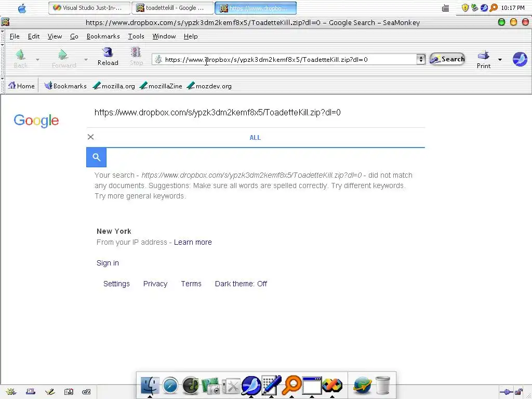Screen dimensions: 532x399
Task: Open the Go menu
Action: pyautogui.click(x=74, y=36)
